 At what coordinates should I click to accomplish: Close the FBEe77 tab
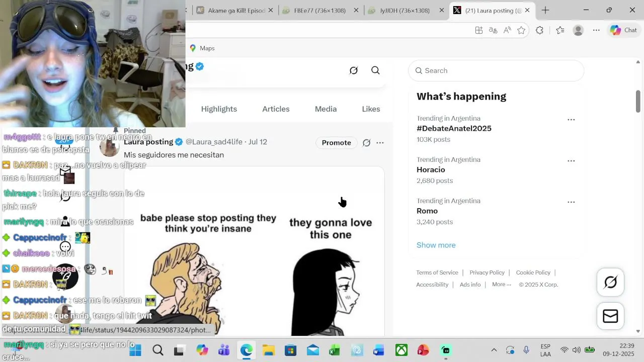point(356,10)
